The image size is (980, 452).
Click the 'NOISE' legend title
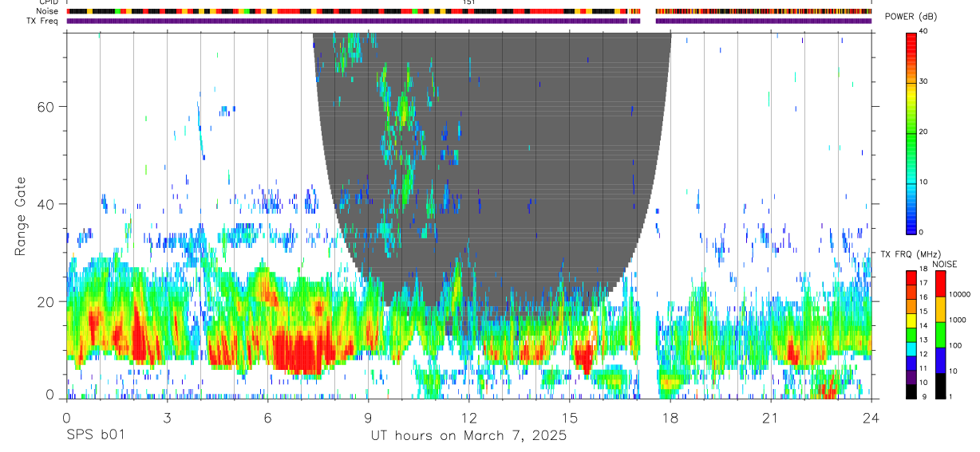943,264
